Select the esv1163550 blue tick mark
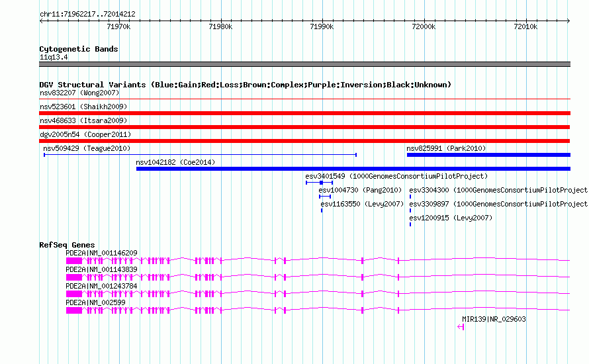The image size is (589, 364). (x=322, y=210)
